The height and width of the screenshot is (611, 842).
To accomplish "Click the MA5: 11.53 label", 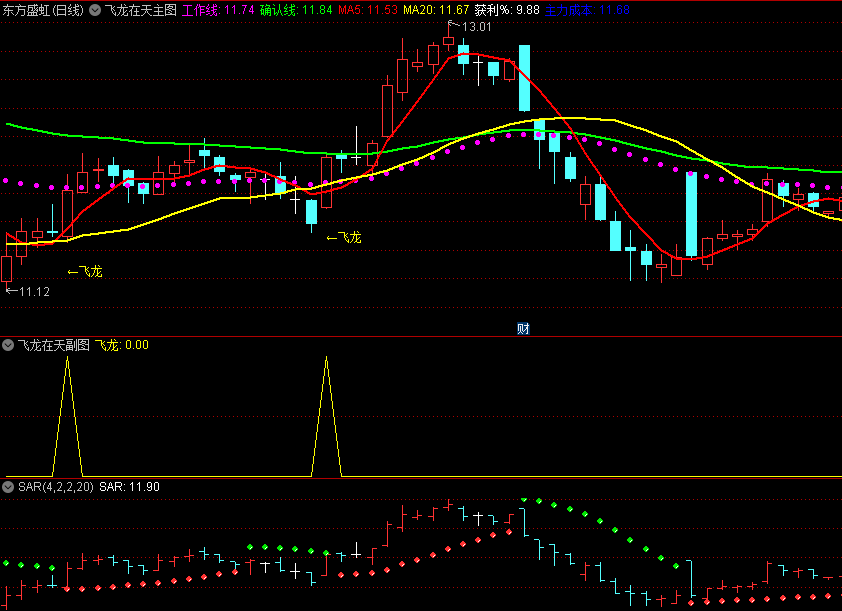I will [x=368, y=10].
